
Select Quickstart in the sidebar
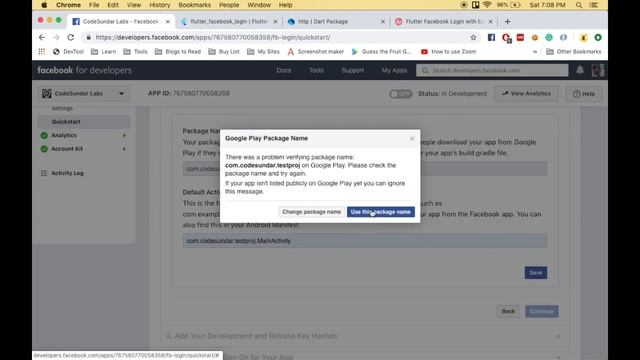(84, 122)
